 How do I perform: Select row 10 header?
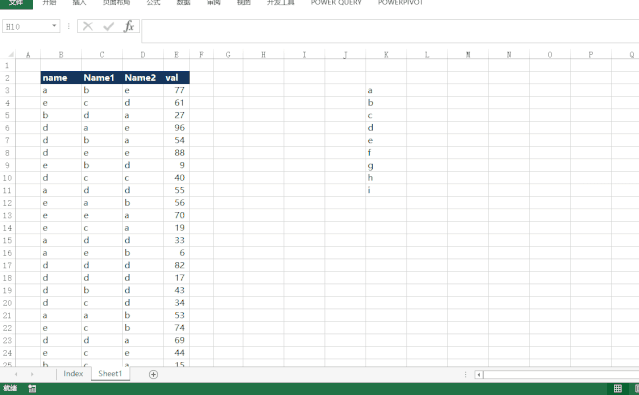[7, 178]
